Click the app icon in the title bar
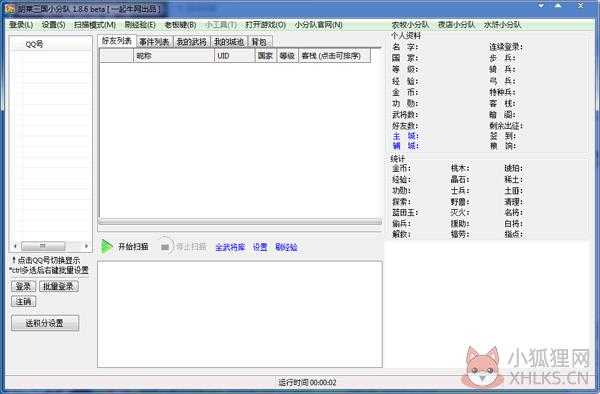The width and height of the screenshot is (600, 394). (x=10, y=9)
